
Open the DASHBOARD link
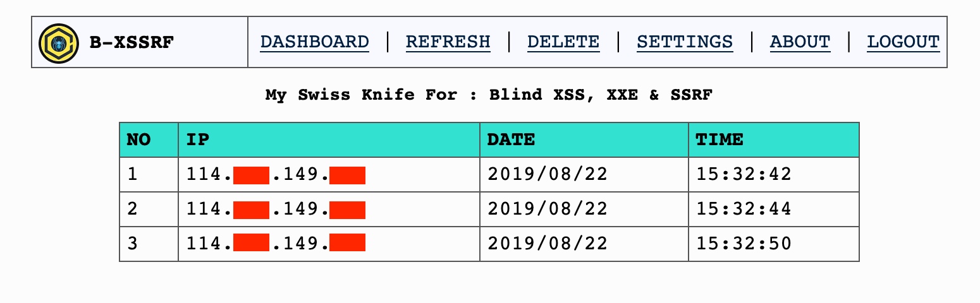pyautogui.click(x=315, y=42)
